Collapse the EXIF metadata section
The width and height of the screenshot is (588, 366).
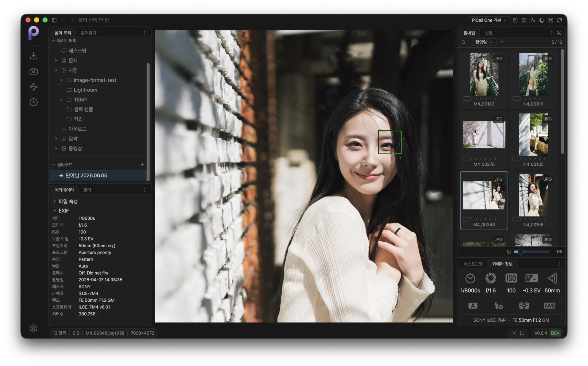(x=54, y=211)
